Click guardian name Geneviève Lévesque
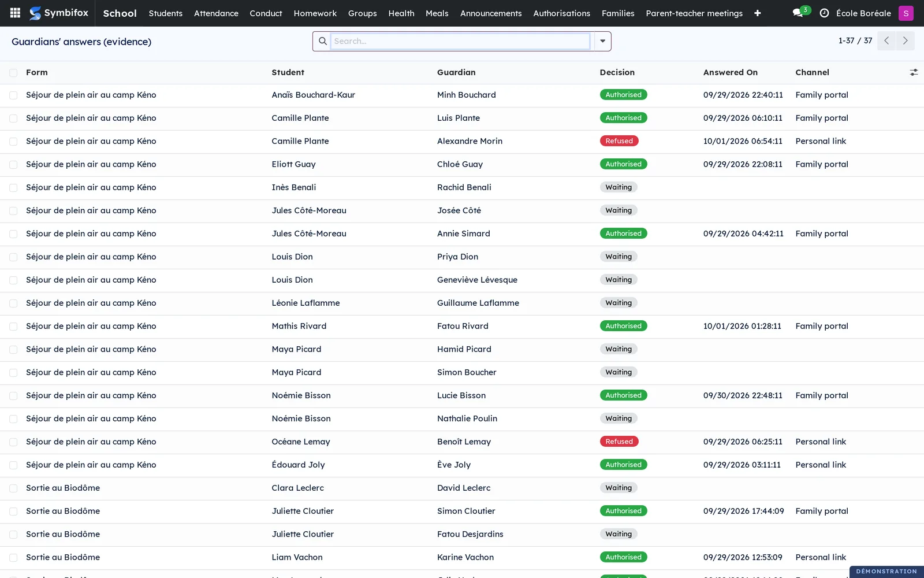This screenshot has width=924, height=578. (x=477, y=280)
